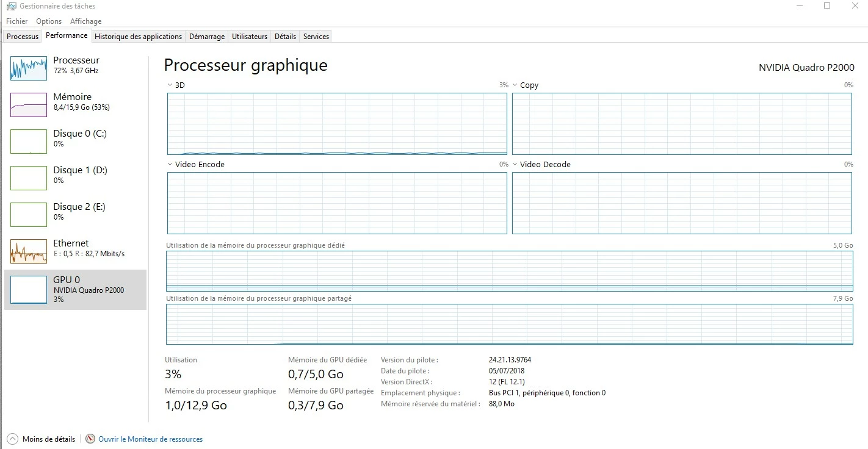
Task: Click the Resource Monitor icon at bottom
Action: (90, 439)
